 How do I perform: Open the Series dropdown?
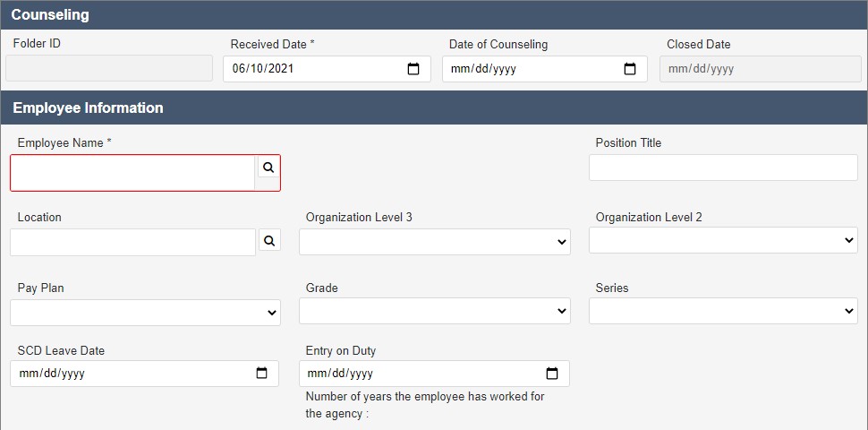723,311
